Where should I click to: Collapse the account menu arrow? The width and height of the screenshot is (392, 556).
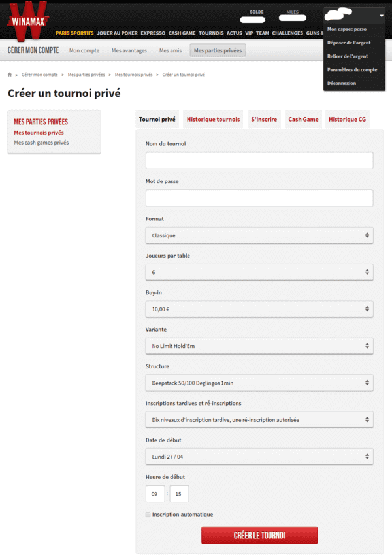click(381, 16)
